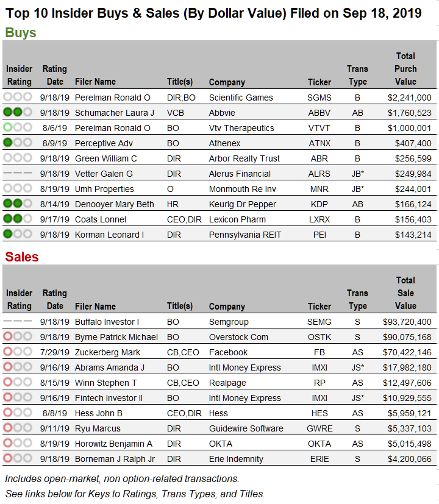
Task: Click the green Buys section heading
Action: pos(21,33)
